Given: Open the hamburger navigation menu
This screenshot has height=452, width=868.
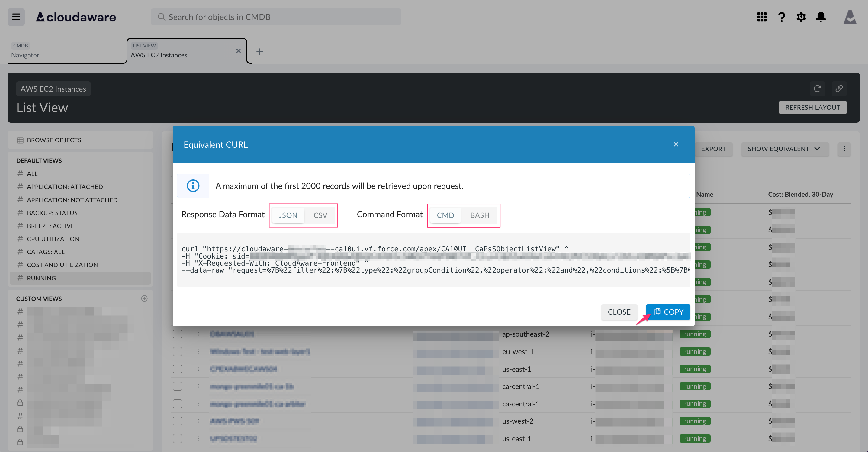Looking at the screenshot, I should click(16, 17).
